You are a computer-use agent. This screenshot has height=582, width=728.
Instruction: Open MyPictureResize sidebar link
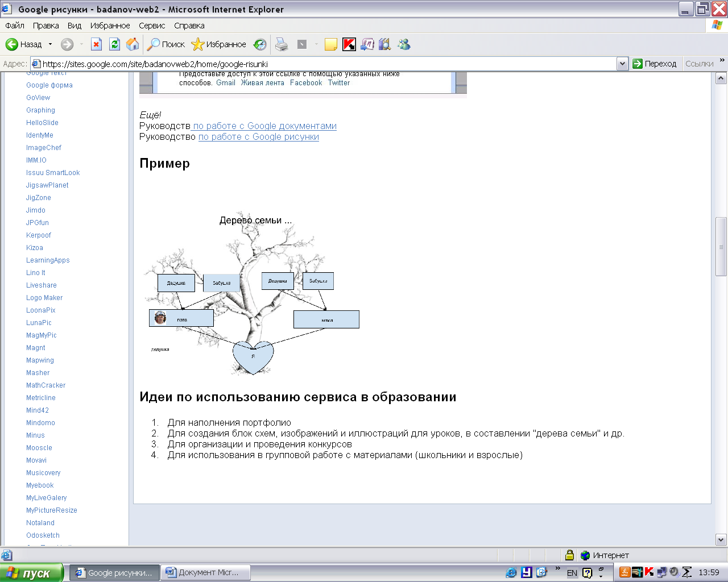[52, 510]
